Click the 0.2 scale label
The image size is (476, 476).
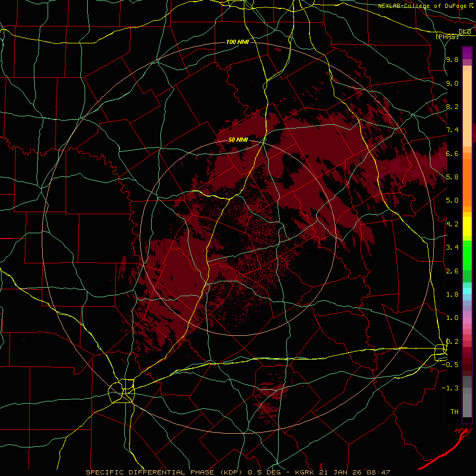pos(452,342)
